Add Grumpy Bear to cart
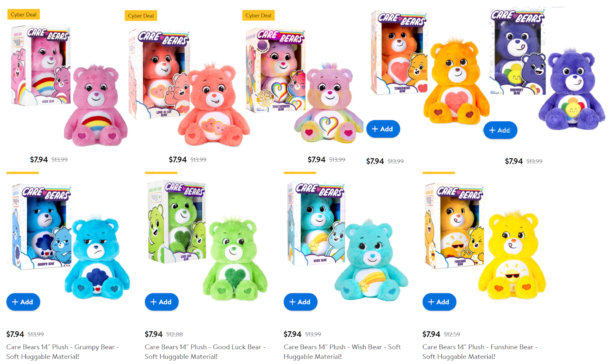Viewport: 609px width, 364px height. pos(23,302)
